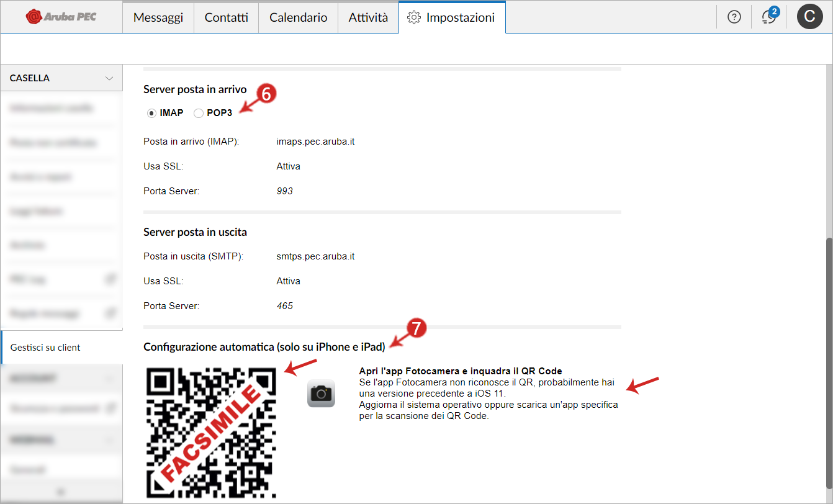Image resolution: width=833 pixels, height=504 pixels.
Task: Click the "Server posta in uscita" heading
Action: (195, 232)
